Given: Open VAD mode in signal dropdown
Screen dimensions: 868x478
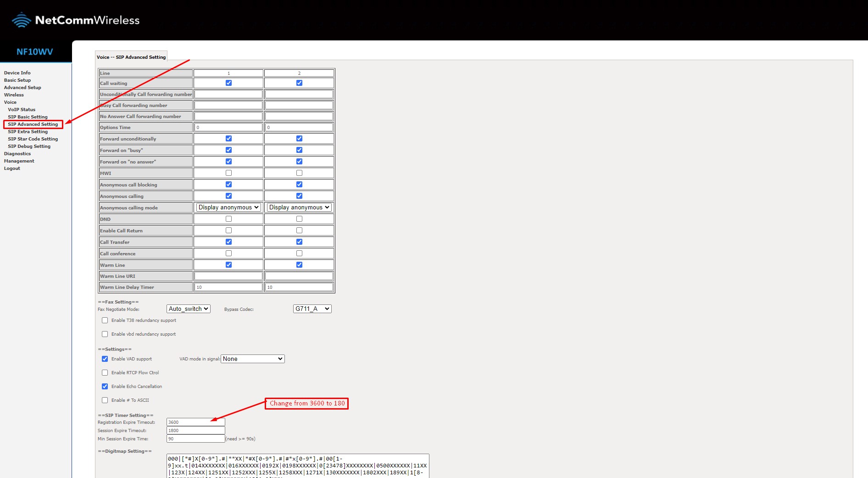Looking at the screenshot, I should (x=253, y=359).
